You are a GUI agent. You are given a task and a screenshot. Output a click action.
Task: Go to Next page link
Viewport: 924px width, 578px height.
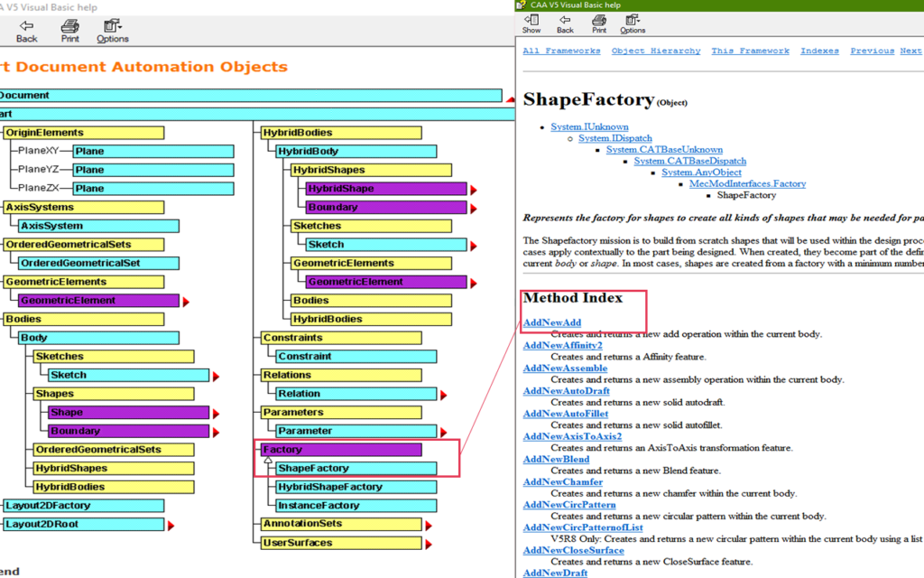(910, 51)
